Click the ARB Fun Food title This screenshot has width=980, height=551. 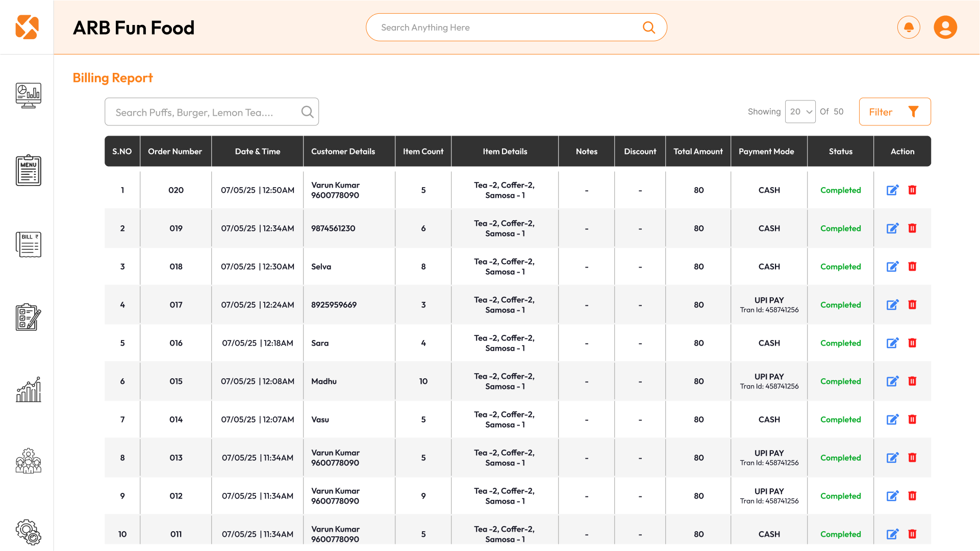point(134,28)
